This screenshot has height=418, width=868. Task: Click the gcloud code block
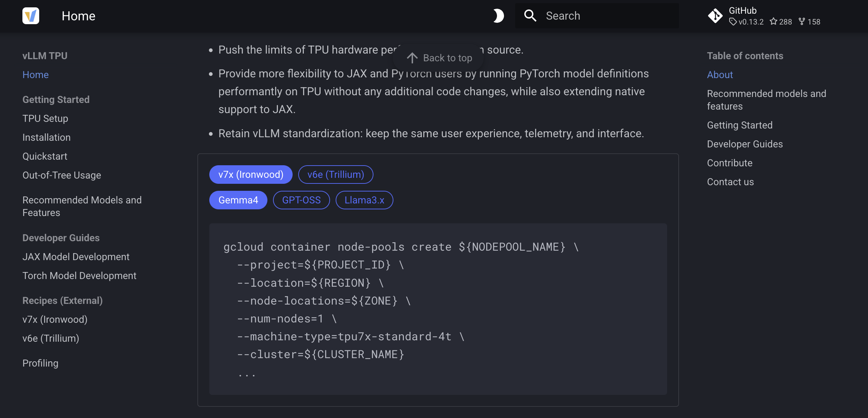[437, 309]
